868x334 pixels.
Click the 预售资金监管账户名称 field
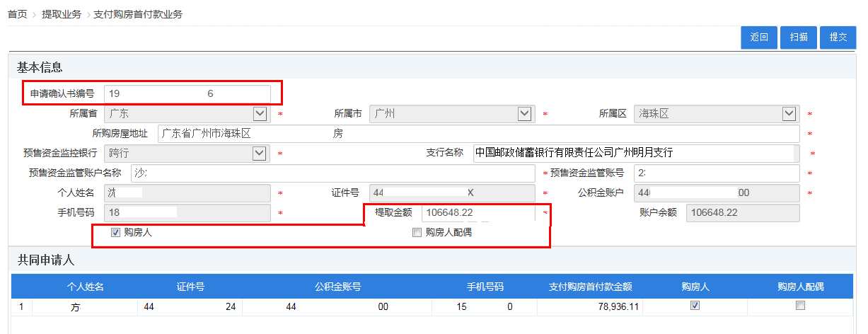pyautogui.click(x=332, y=173)
